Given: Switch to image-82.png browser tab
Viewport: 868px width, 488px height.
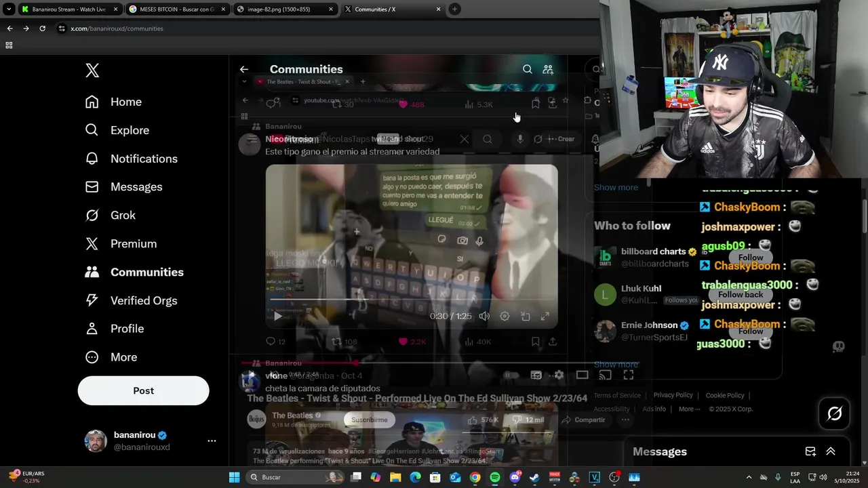Looking at the screenshot, I should [x=285, y=9].
